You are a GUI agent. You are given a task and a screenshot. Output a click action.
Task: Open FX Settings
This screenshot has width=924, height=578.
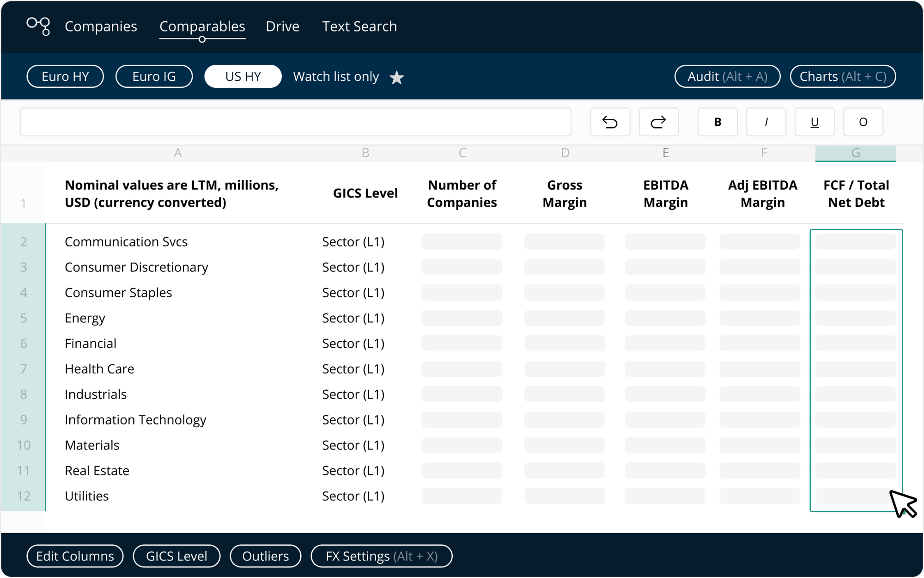(x=382, y=556)
